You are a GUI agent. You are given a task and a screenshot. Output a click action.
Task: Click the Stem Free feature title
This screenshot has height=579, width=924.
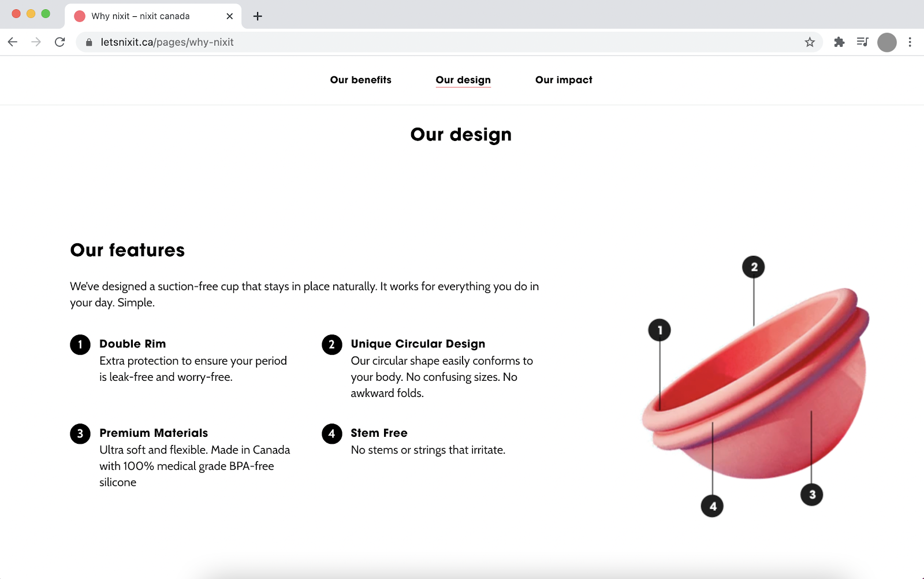pyautogui.click(x=379, y=433)
